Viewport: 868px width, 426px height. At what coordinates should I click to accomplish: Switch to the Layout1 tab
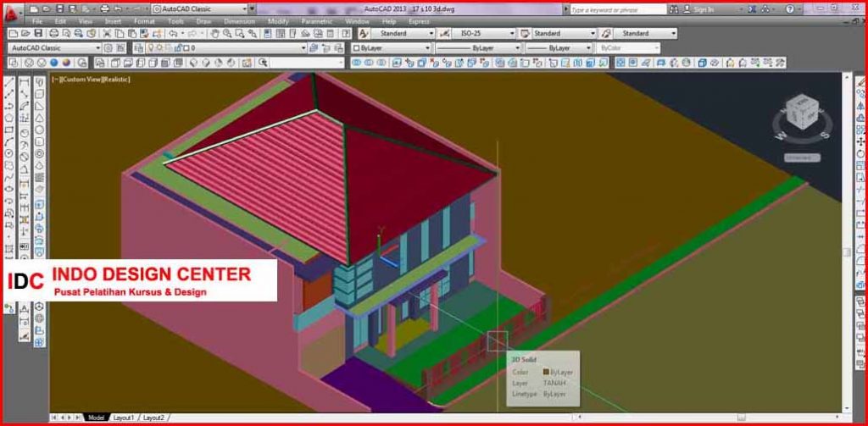coord(124,418)
